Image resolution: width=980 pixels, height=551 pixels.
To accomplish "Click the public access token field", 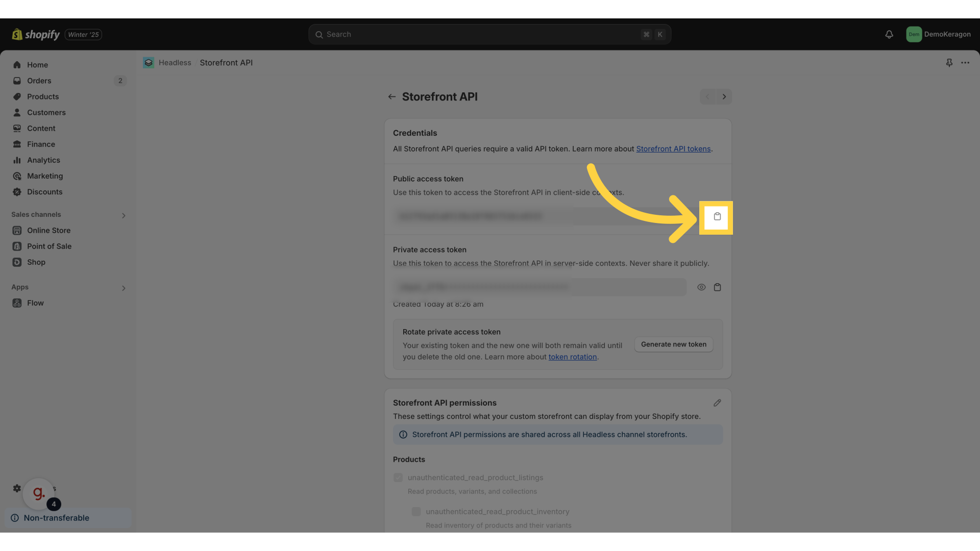I will [x=540, y=216].
